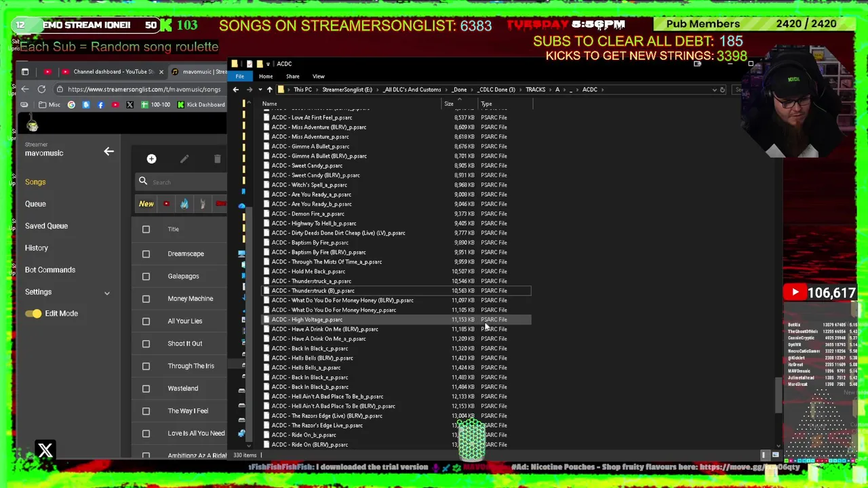
Task: Open recent locations dropdown in Explorer
Action: (x=260, y=89)
